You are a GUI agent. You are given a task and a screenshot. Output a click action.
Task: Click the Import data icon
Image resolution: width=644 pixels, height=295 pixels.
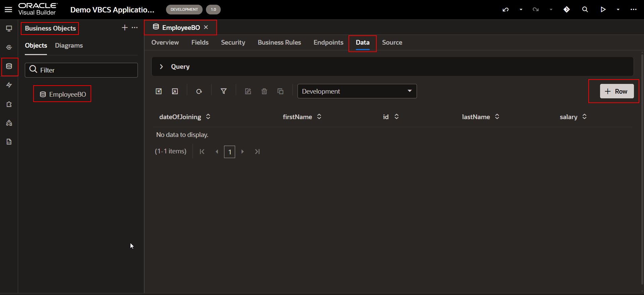[x=159, y=91]
